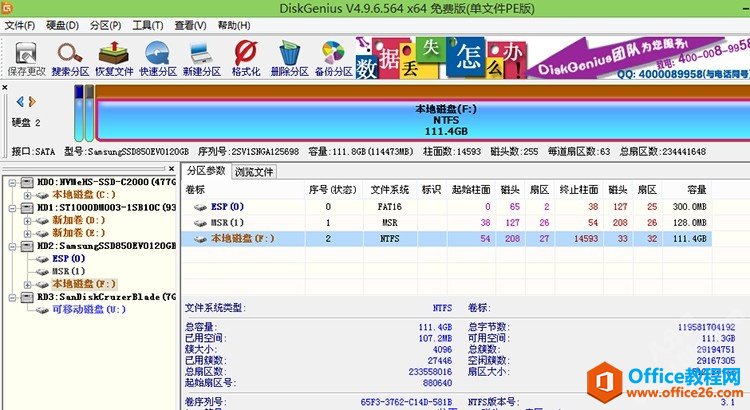Image resolution: width=750 pixels, height=410 pixels.
Task: Click the F: NTFS partition bar
Action: [x=419, y=113]
